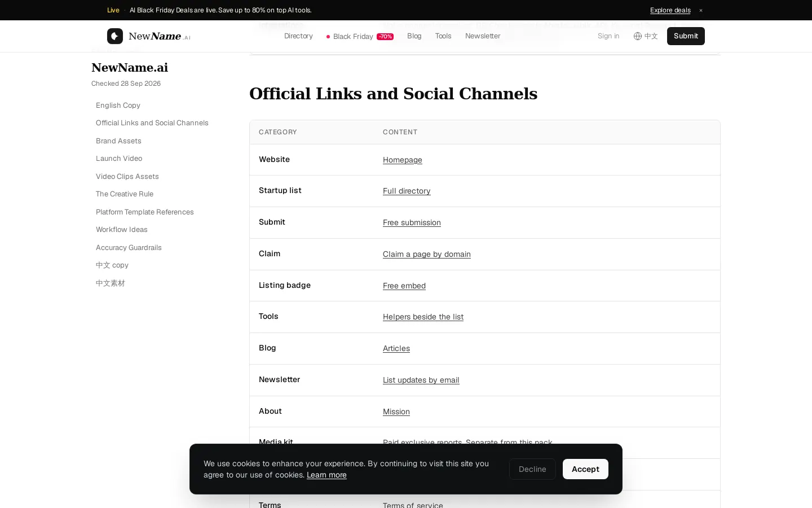Image resolution: width=812 pixels, height=508 pixels.
Task: Click the Startup list row label
Action: coord(280,191)
